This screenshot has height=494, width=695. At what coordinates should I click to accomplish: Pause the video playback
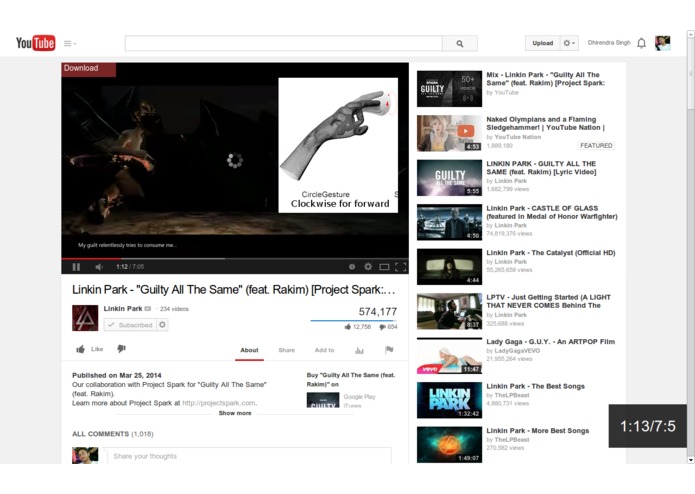(x=76, y=267)
